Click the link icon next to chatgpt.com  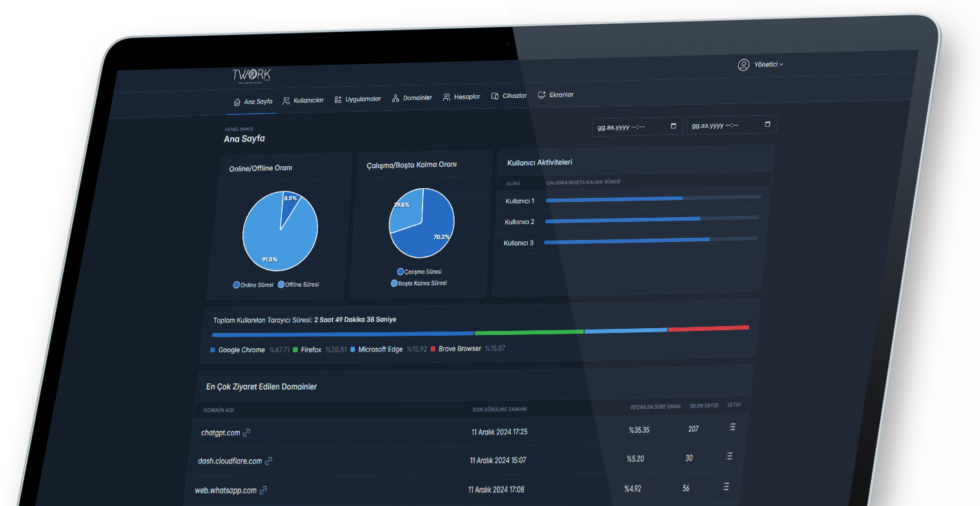pos(247,433)
